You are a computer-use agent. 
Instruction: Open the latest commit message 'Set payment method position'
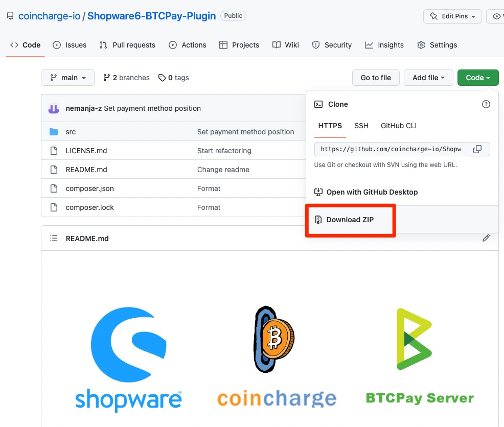pos(152,108)
